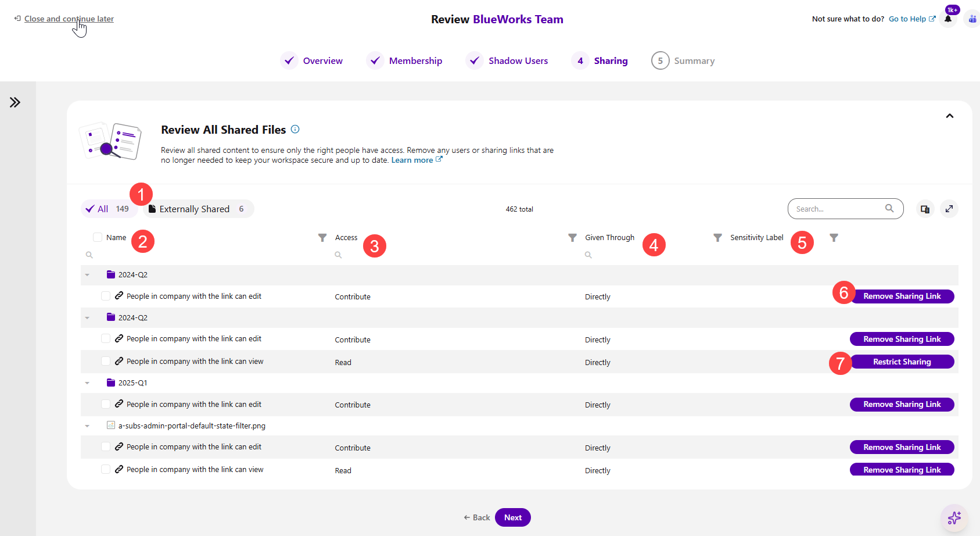
Task: Toggle the Name header select-all checkbox
Action: [x=98, y=237]
